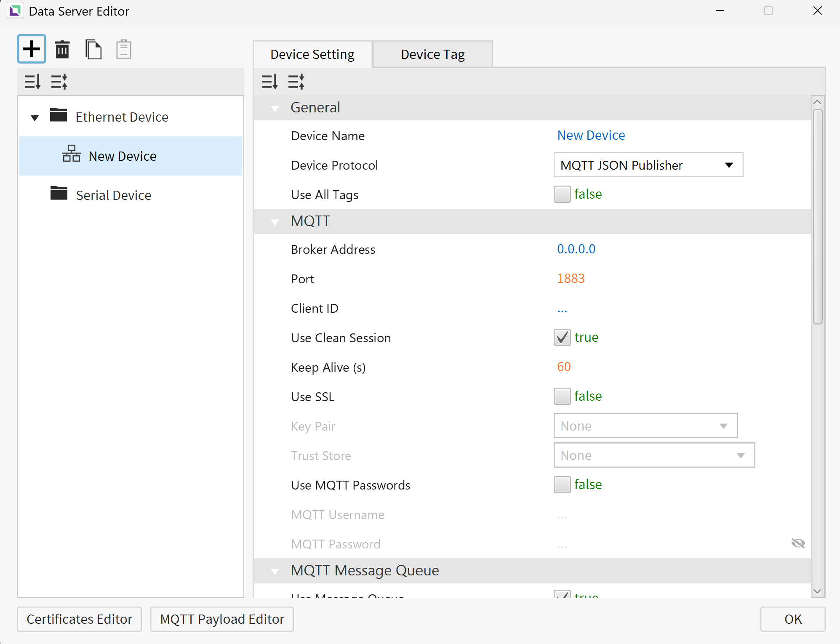Select New Device in the tree

pyautogui.click(x=131, y=156)
